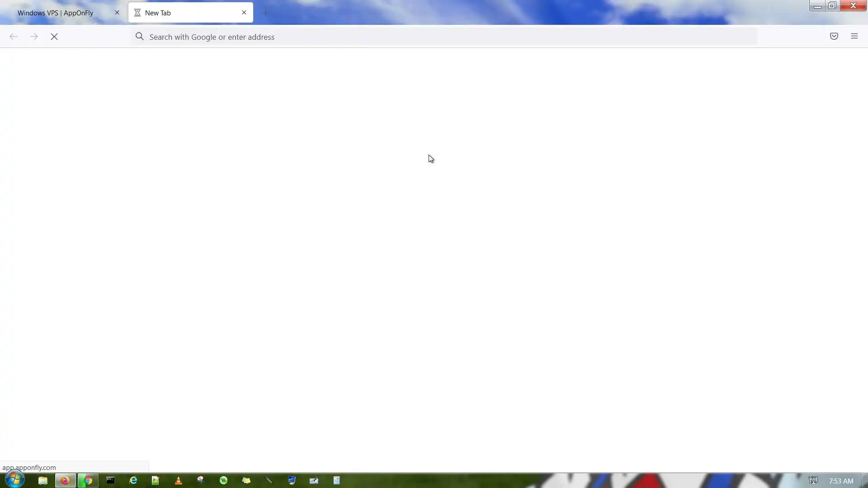This screenshot has height=488, width=868.
Task: Click the back navigation arrow
Action: point(14,37)
